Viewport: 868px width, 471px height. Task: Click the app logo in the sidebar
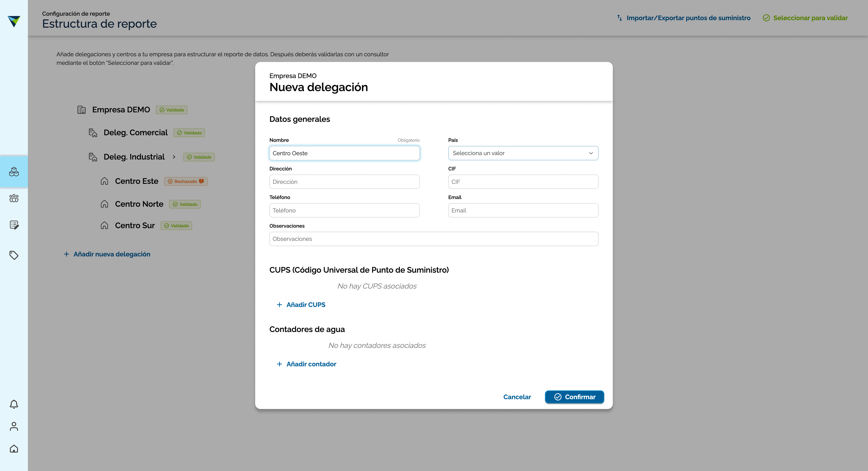pyautogui.click(x=14, y=21)
